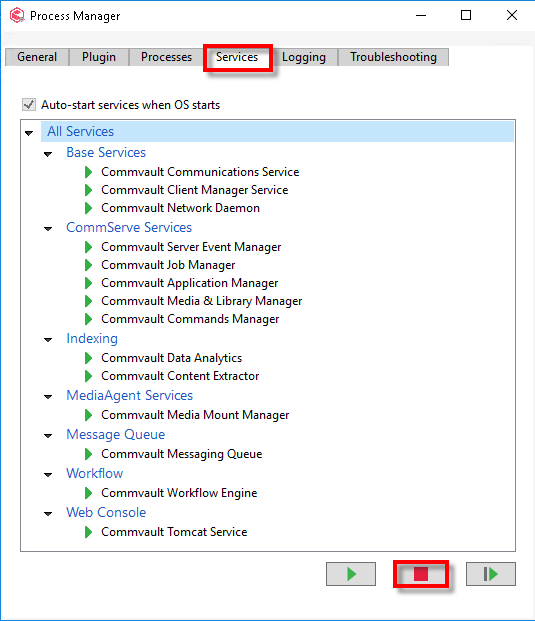Restart services with the bar-and-play button
This screenshot has height=621, width=535.
pos(491,574)
